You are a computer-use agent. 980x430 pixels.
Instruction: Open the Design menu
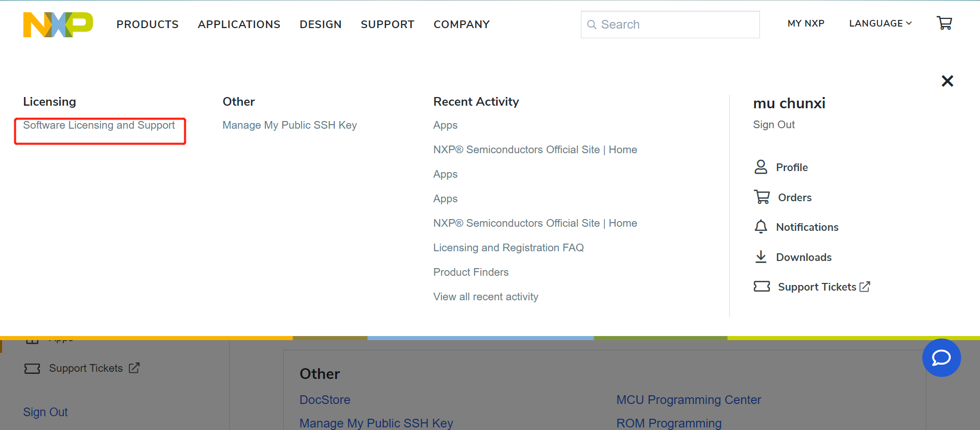point(321,25)
